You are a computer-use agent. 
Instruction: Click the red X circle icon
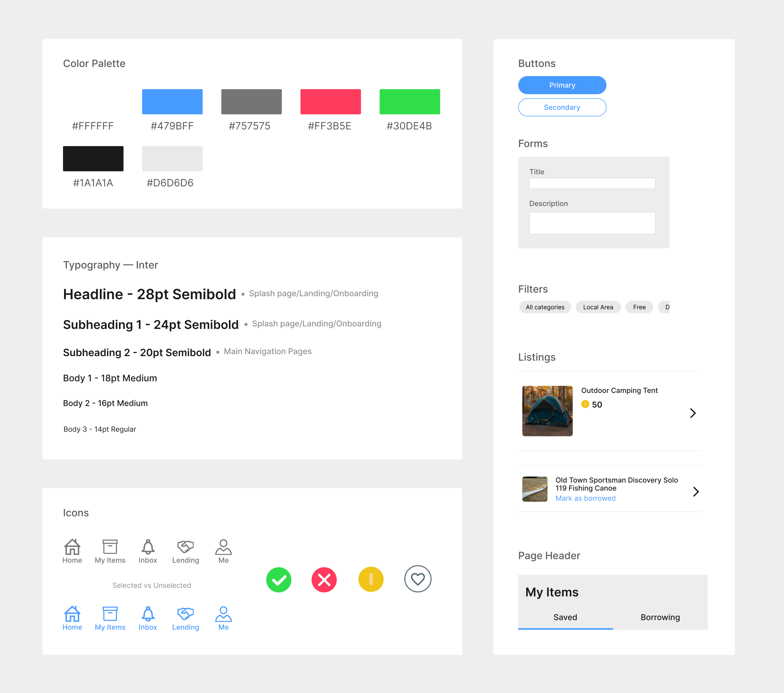pyautogui.click(x=324, y=580)
